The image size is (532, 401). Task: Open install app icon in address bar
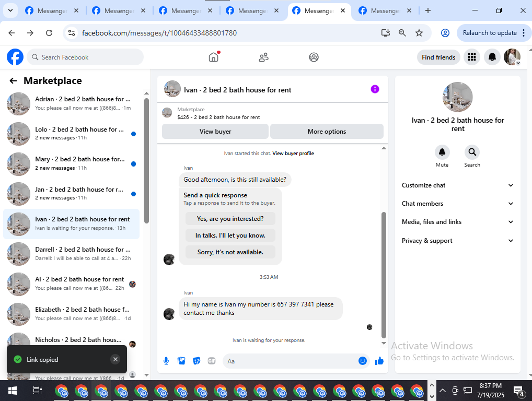[x=386, y=33]
